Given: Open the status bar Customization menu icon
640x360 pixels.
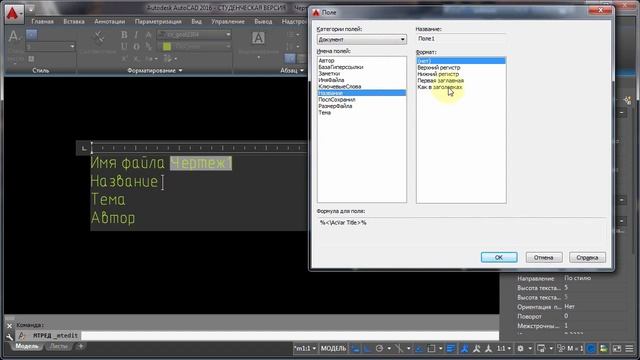Looking at the screenshot, I should point(630,349).
